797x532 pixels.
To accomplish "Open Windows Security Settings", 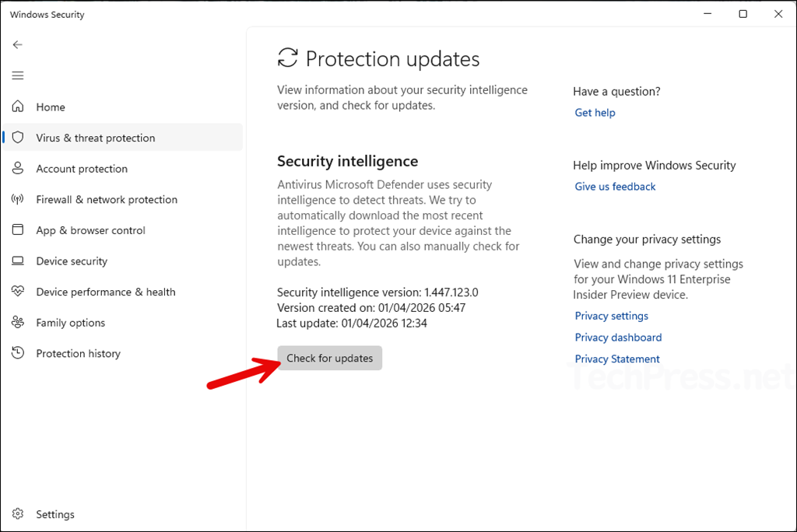I will (54, 514).
